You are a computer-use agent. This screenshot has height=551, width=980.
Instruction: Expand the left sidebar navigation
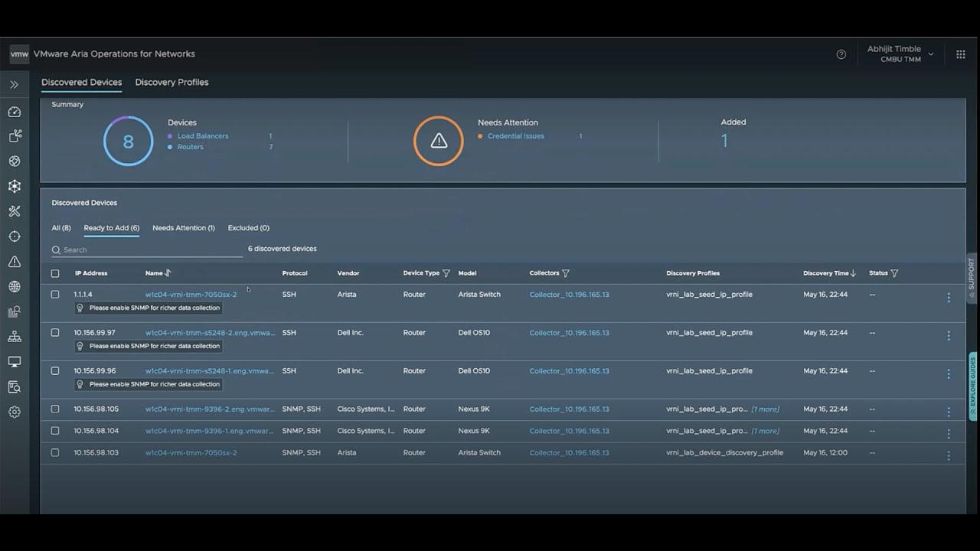pos(14,84)
